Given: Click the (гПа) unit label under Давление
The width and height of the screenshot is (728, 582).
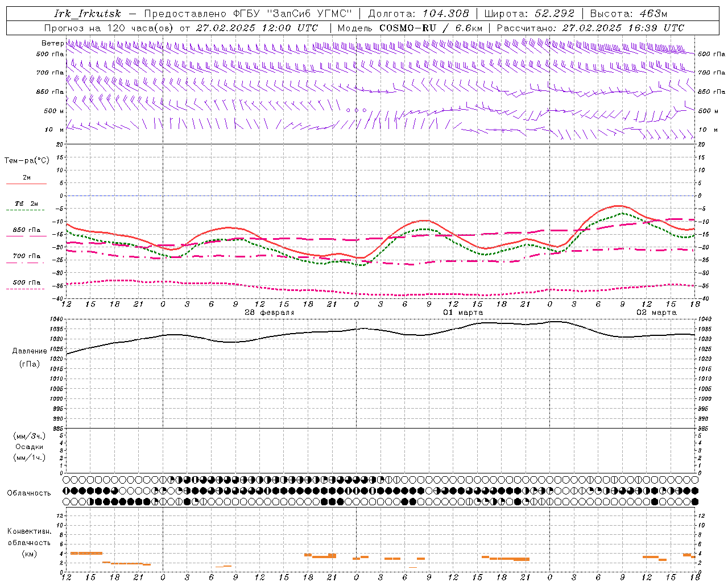Looking at the screenshot, I should pyautogui.click(x=30, y=364).
